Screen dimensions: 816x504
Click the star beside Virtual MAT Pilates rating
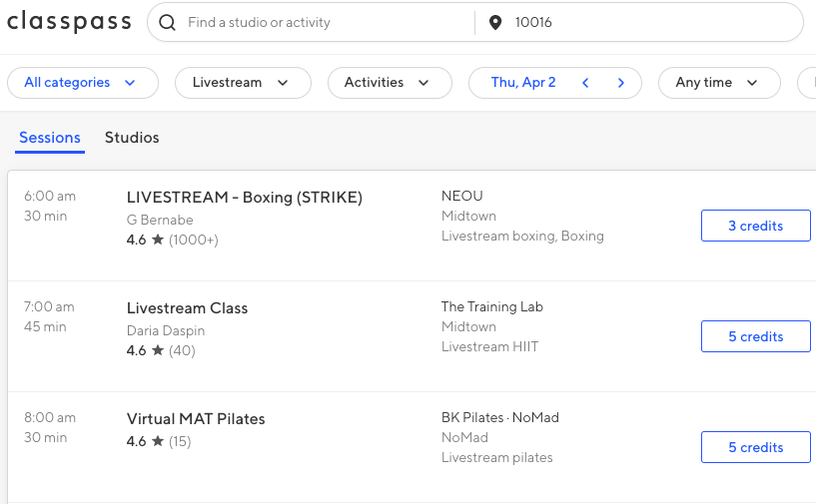pyautogui.click(x=158, y=441)
